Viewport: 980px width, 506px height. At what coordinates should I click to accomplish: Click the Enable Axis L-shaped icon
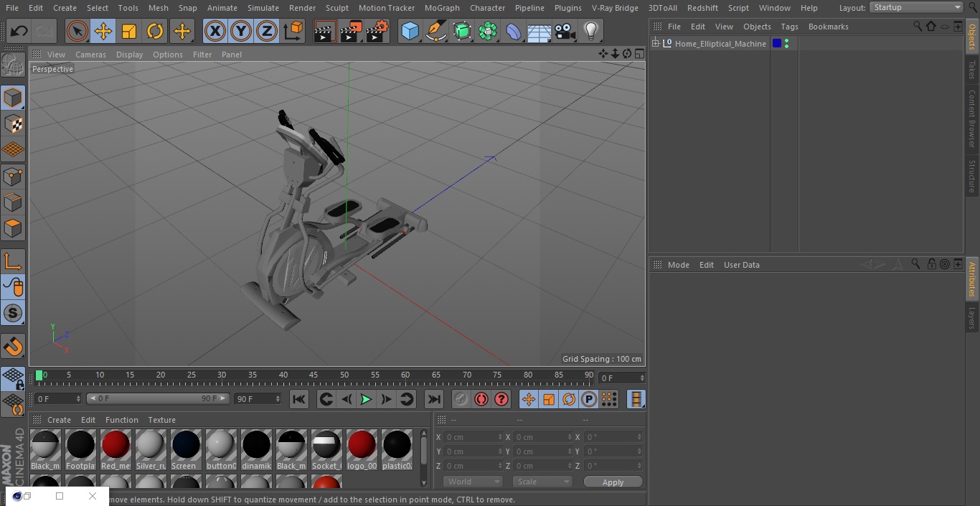[13, 261]
